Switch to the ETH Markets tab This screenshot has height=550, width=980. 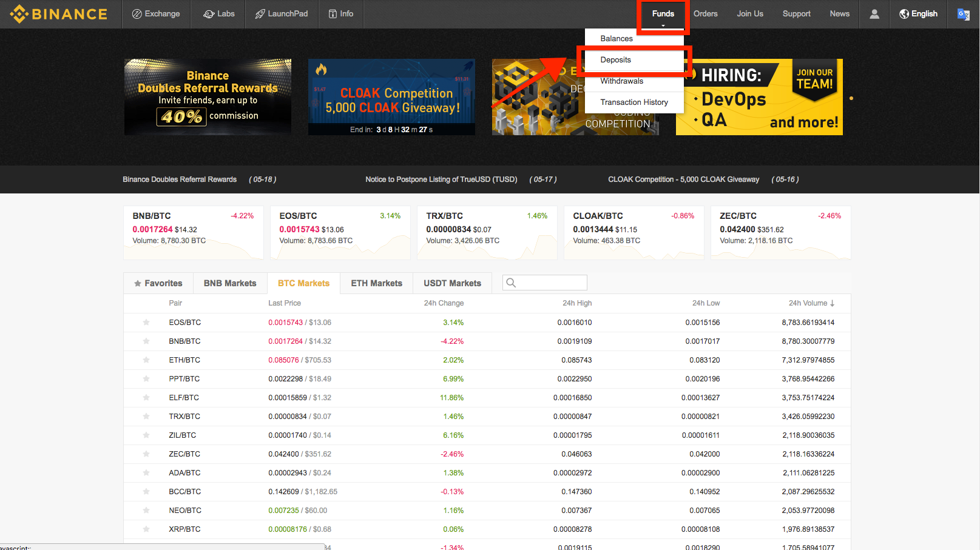(x=376, y=283)
